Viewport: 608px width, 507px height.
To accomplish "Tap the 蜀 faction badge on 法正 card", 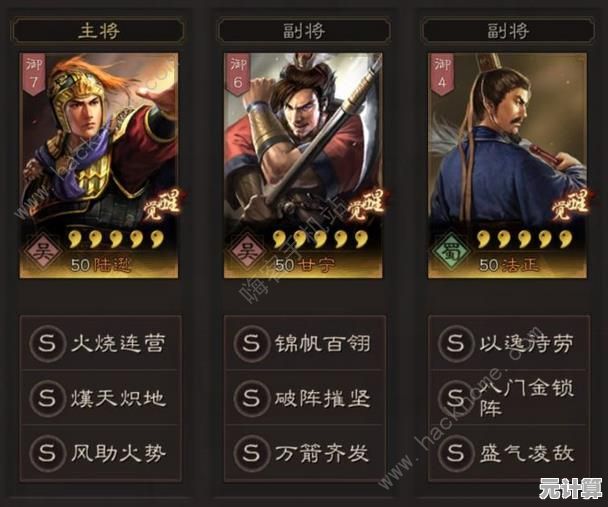I will (451, 252).
